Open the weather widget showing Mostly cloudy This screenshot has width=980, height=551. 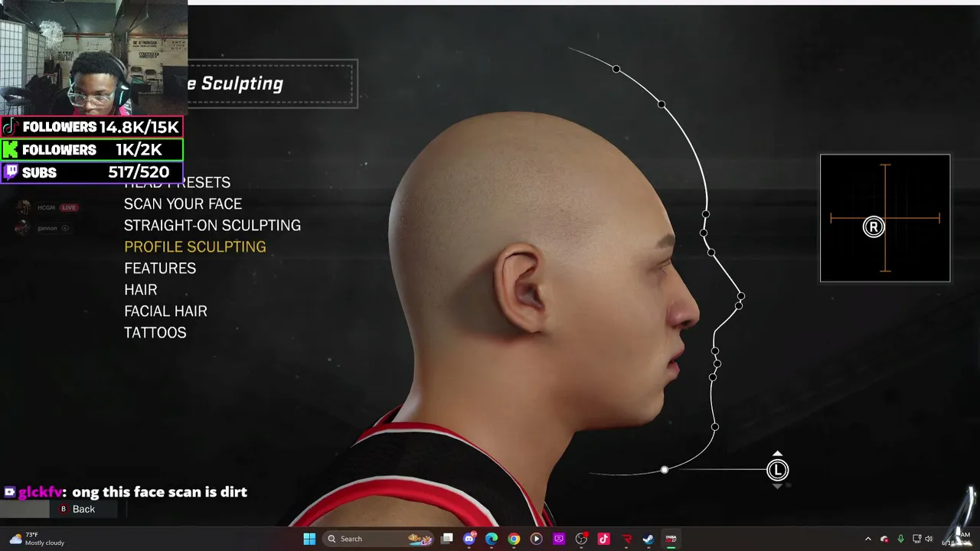[x=37, y=539]
